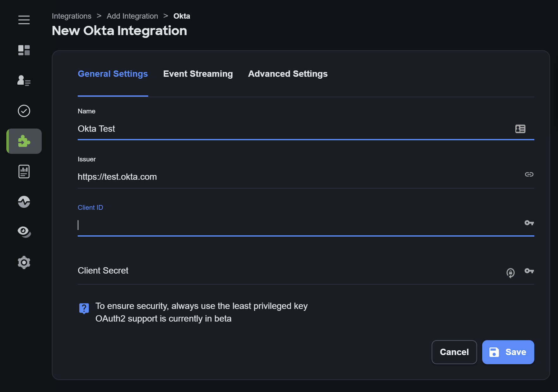Open the reports sidebar icon

tap(24, 172)
